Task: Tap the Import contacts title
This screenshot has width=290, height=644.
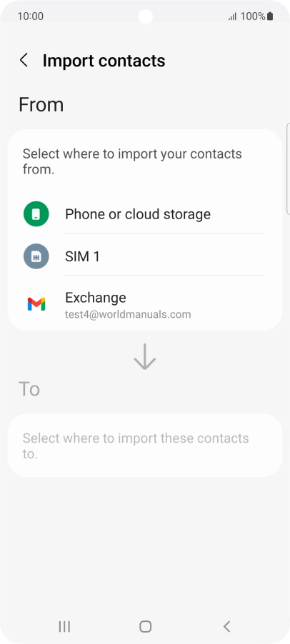Action: pos(104,61)
